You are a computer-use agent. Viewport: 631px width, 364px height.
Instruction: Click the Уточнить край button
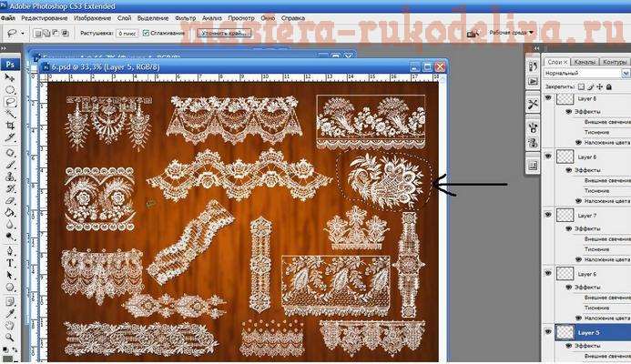click(x=224, y=33)
